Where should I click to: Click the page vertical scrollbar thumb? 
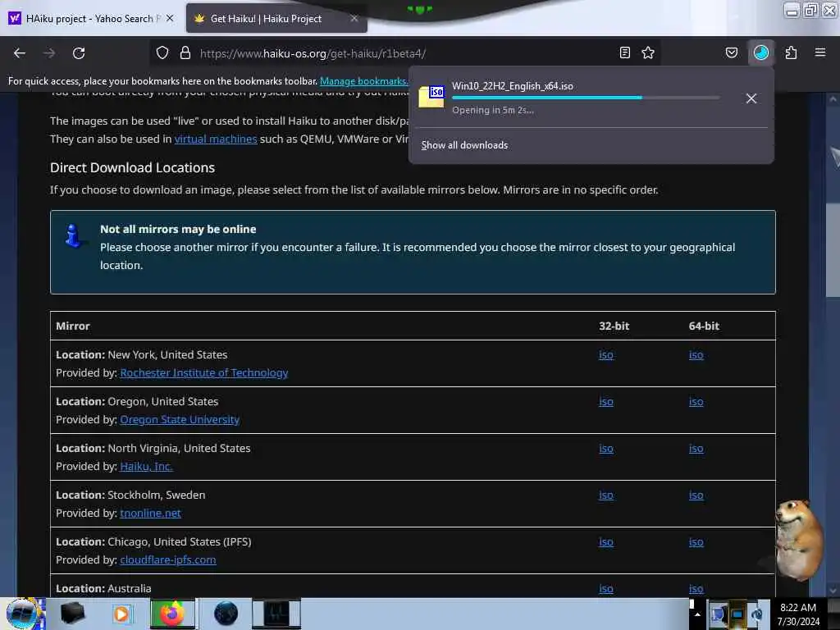(833, 249)
